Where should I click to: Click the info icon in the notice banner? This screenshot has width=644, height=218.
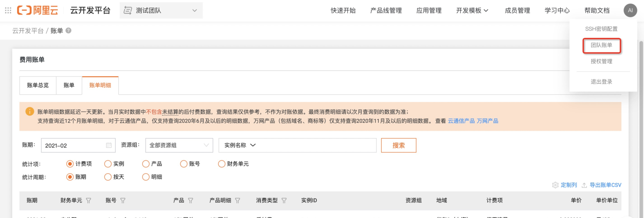click(x=30, y=112)
